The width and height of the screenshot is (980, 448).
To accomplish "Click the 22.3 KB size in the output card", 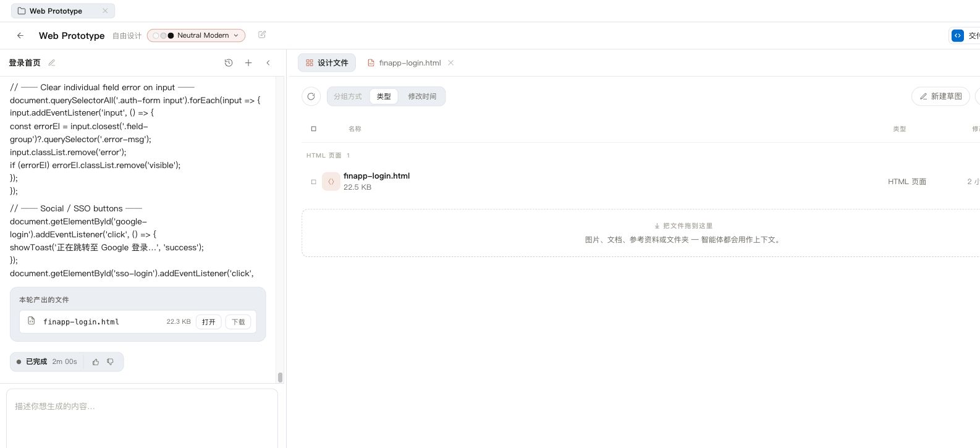I will tap(179, 321).
